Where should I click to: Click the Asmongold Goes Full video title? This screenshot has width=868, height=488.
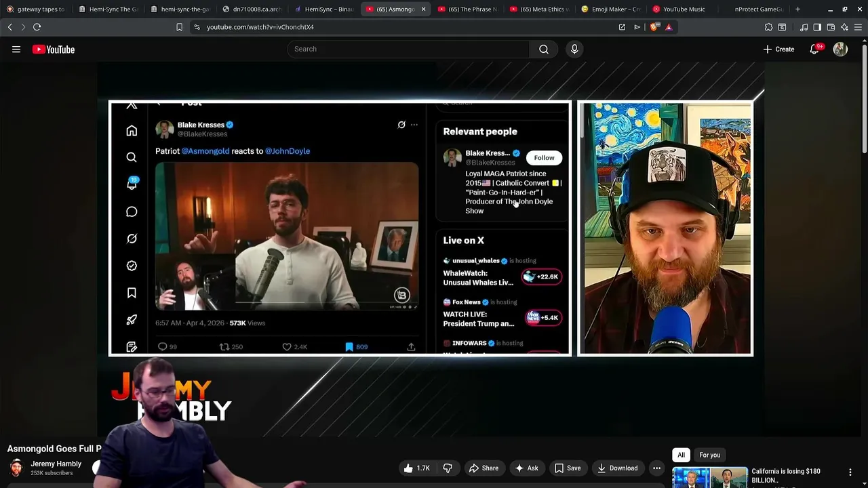(x=54, y=449)
